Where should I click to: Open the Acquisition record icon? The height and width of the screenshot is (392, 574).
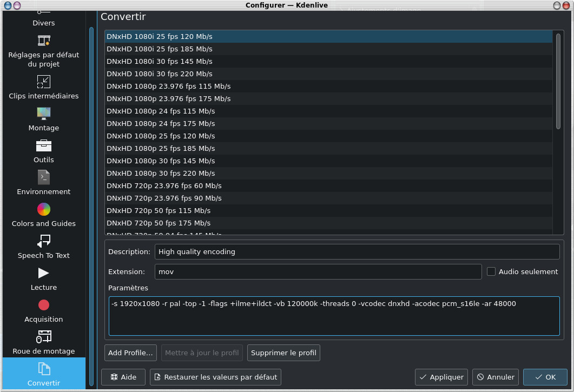tap(44, 305)
